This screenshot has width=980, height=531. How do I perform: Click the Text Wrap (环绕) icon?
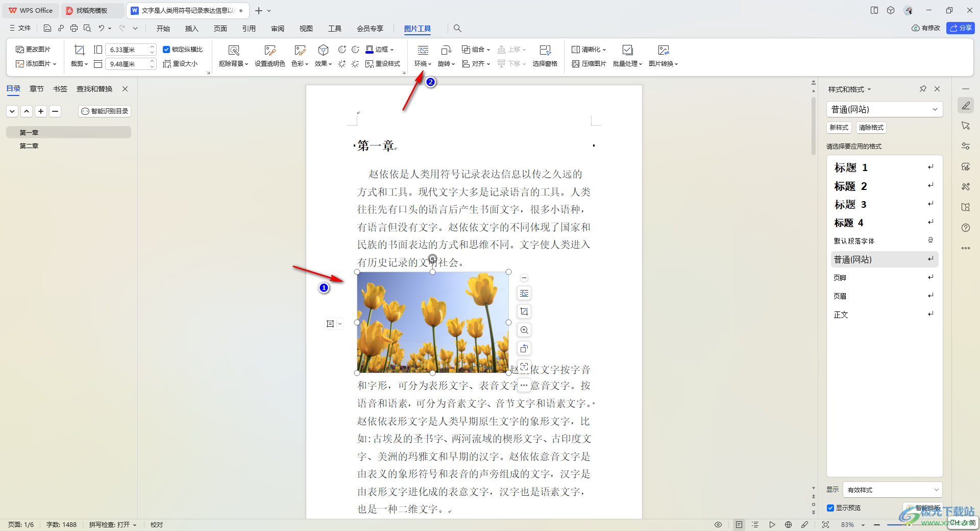pyautogui.click(x=423, y=50)
